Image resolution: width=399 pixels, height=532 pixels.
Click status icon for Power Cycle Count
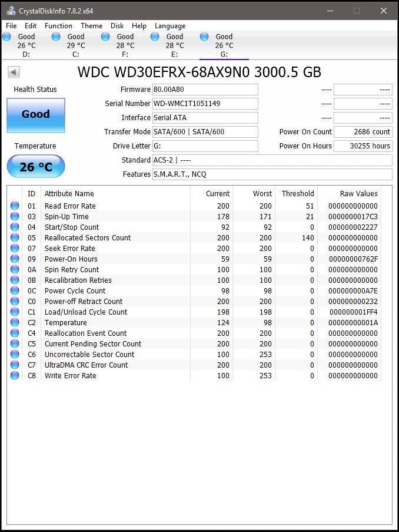pos(15,290)
